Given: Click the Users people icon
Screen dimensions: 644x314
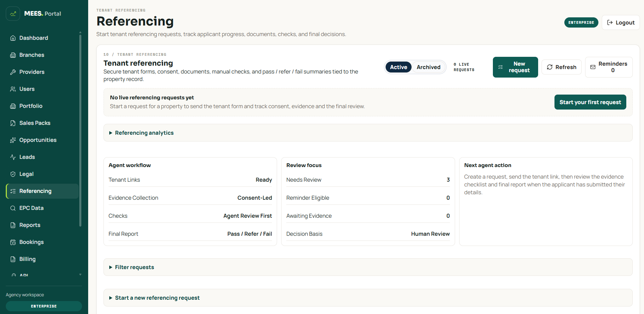Looking at the screenshot, I should [13, 89].
